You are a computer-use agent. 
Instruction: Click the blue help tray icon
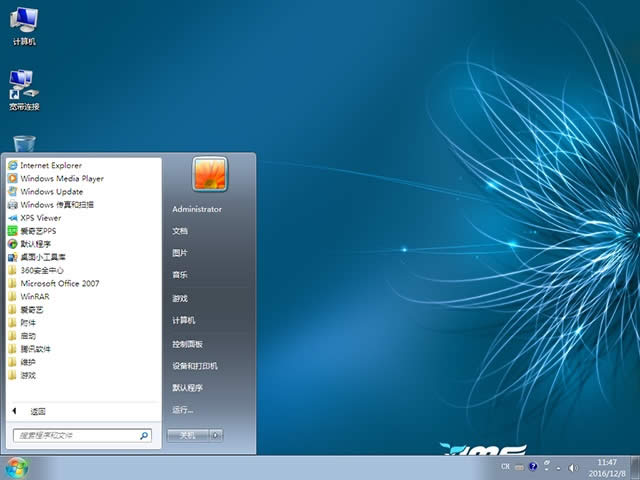(x=533, y=467)
